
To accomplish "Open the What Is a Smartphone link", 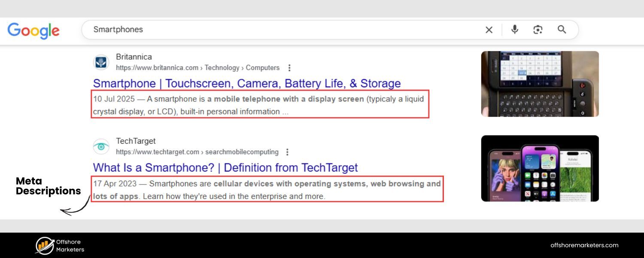I will click(x=225, y=168).
